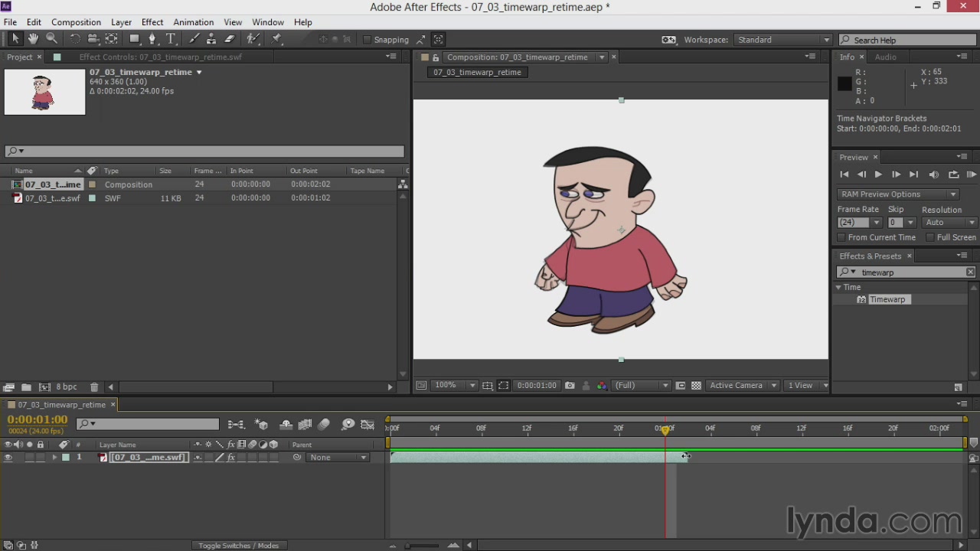Click the Region of Interest icon
The width and height of the screenshot is (980, 551).
coord(503,386)
